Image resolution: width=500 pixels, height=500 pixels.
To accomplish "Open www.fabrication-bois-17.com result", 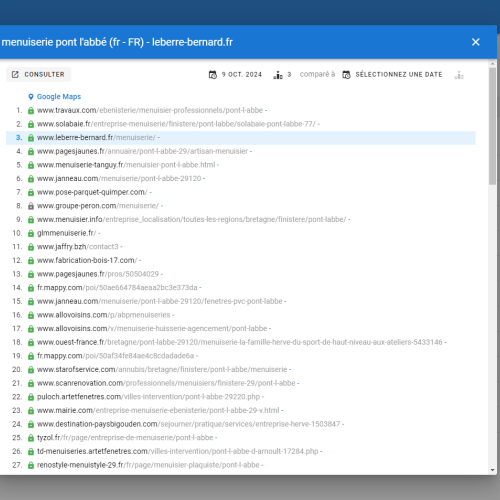I will [x=87, y=261].
